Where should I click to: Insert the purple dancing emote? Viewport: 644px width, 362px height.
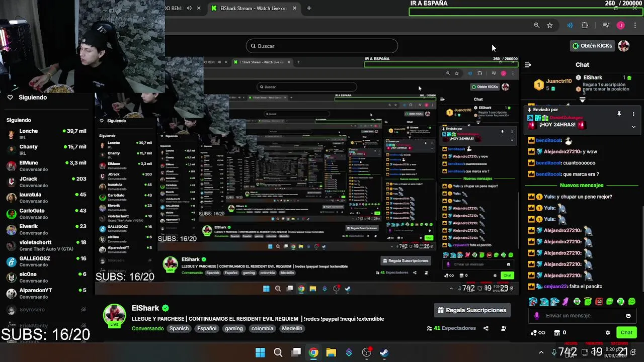[566, 302]
